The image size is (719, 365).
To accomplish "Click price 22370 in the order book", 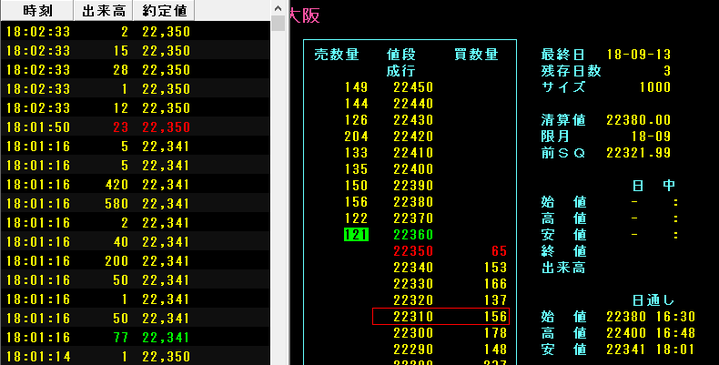I will (x=413, y=218).
